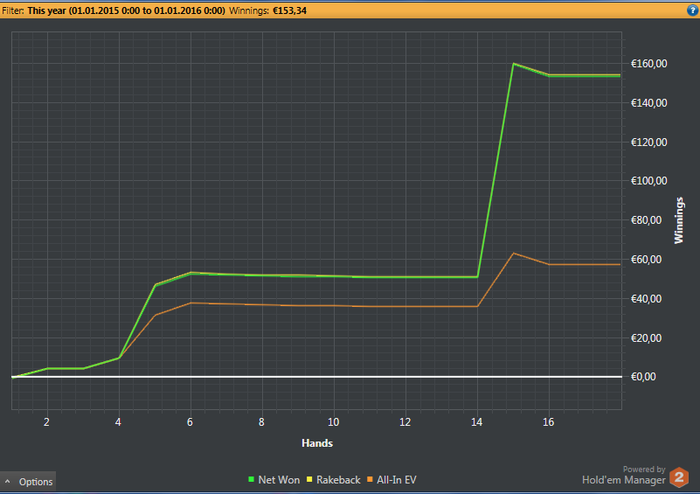Click the hand number 8 axis label
Image resolution: width=700 pixels, height=494 pixels.
point(261,422)
